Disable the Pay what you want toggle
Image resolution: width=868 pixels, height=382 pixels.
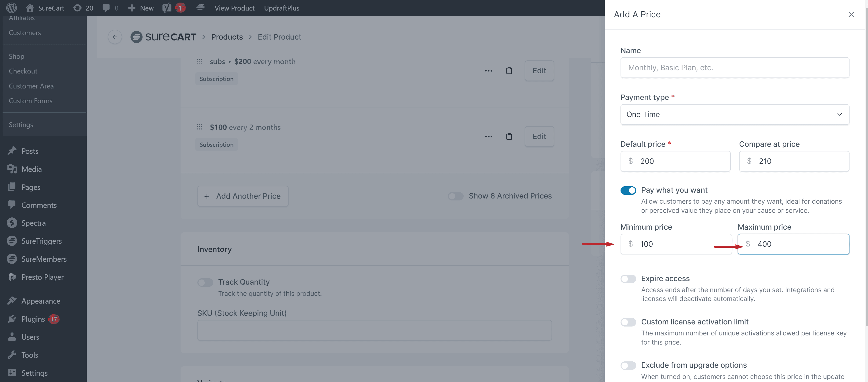click(628, 191)
